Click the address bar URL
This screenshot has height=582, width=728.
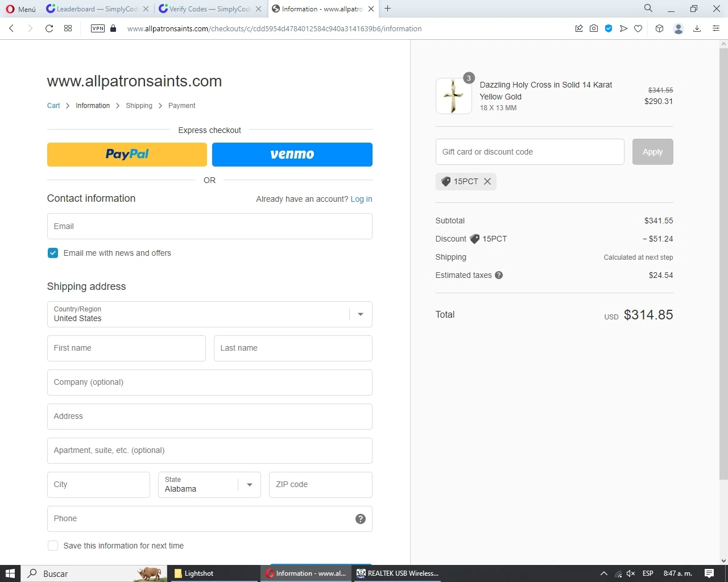coord(274,28)
